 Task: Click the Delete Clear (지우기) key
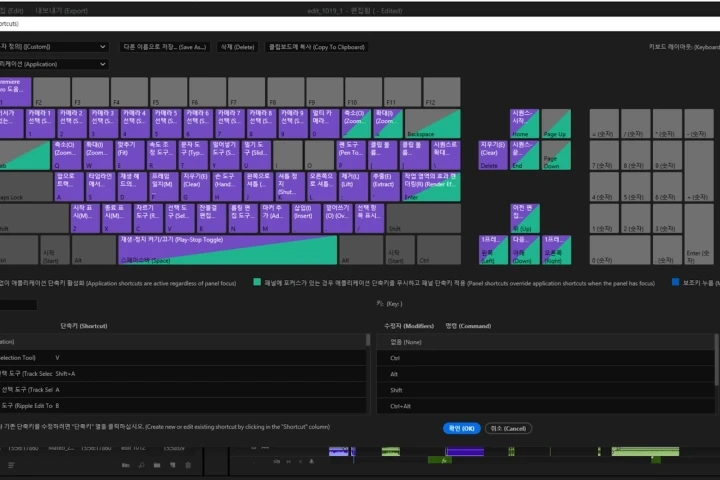pyautogui.click(x=493, y=155)
